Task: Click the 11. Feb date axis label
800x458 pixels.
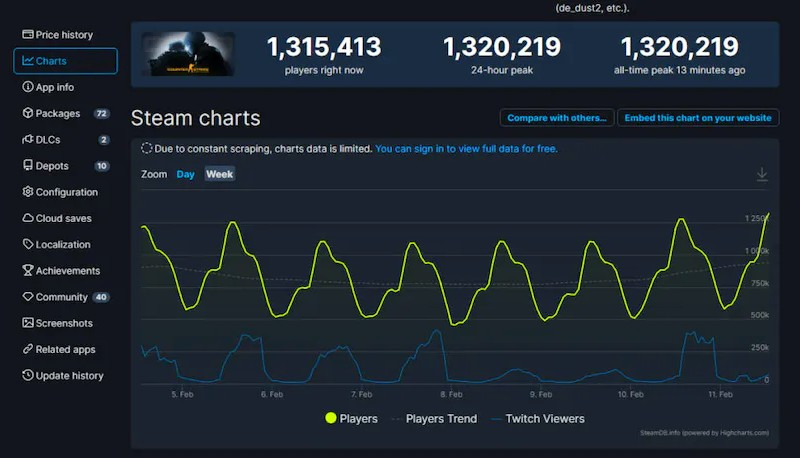Action: [720, 394]
